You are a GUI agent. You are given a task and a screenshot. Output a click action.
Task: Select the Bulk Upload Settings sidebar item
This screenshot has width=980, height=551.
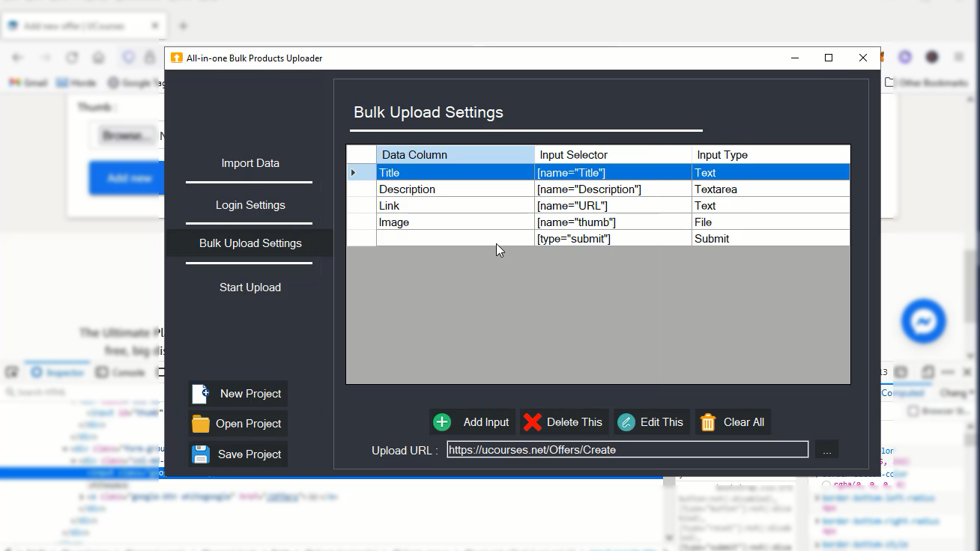pos(250,243)
